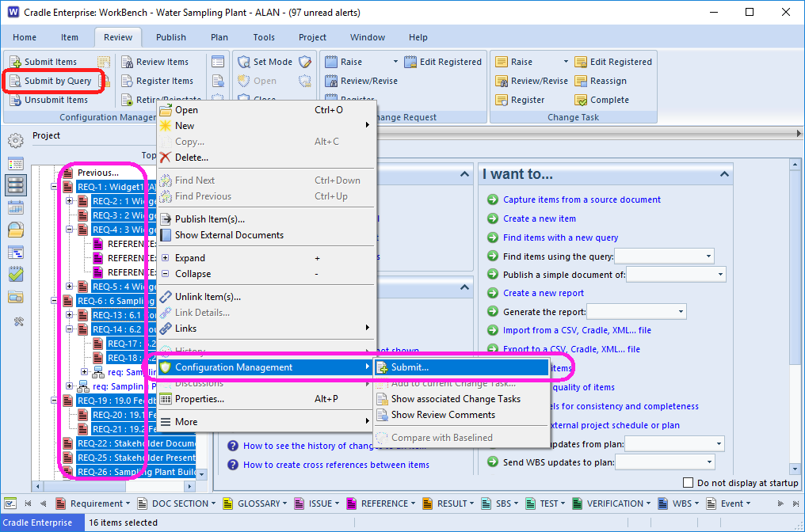805x532 pixels.
Task: Choose Publish Item(s)... in context menu
Action: click(x=265, y=219)
